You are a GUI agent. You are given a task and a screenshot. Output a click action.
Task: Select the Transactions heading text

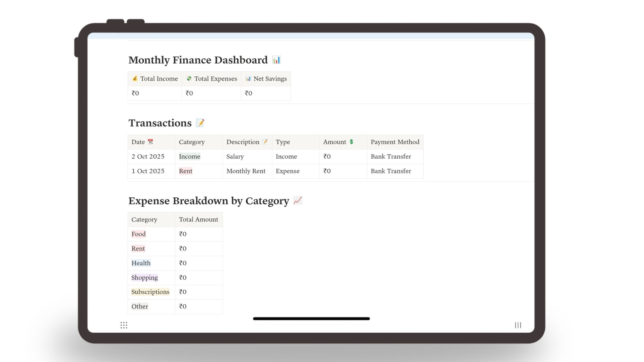[x=160, y=123]
